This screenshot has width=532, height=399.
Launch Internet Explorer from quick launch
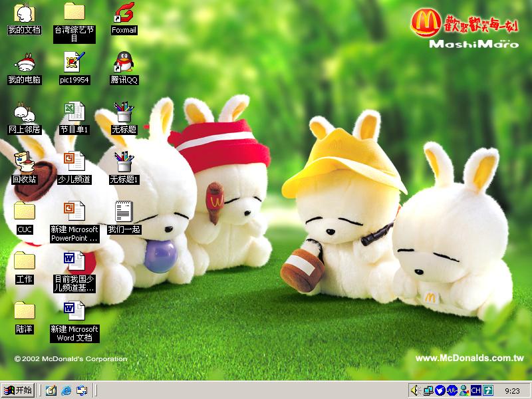point(66,390)
